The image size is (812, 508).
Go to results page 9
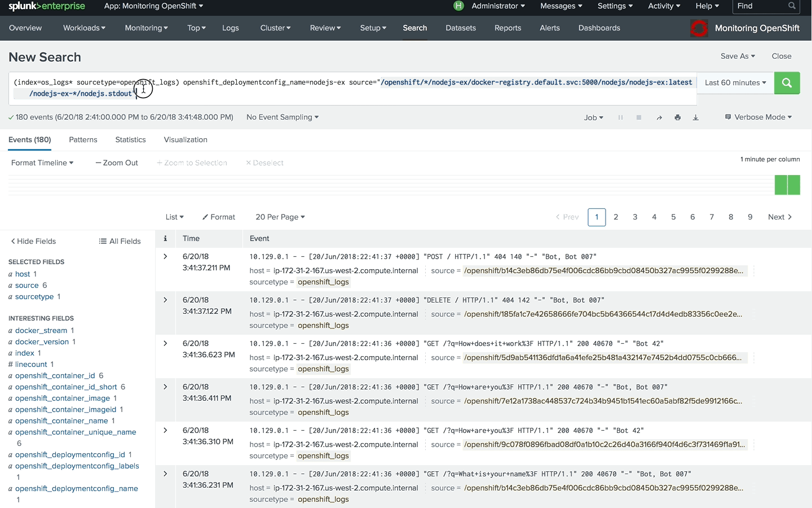pos(750,217)
